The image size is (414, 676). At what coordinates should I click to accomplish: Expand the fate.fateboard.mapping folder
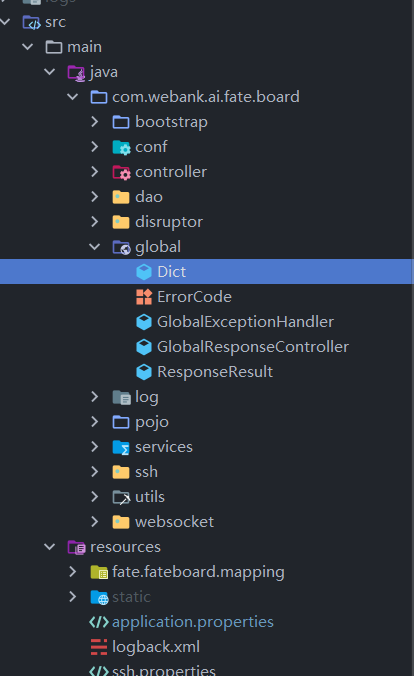point(72,572)
